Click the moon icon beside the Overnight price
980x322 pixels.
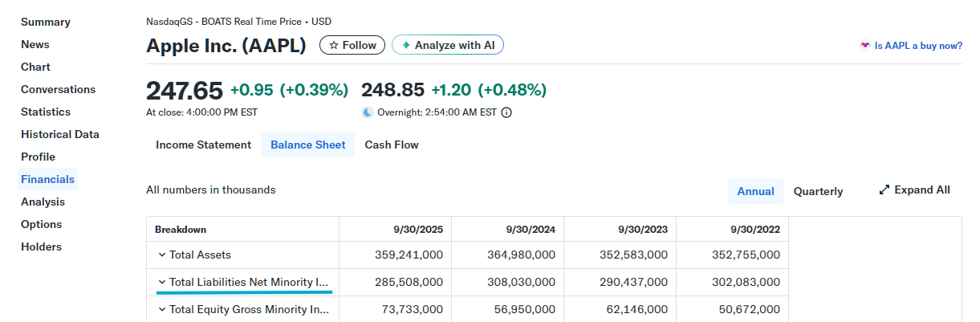[x=368, y=112]
